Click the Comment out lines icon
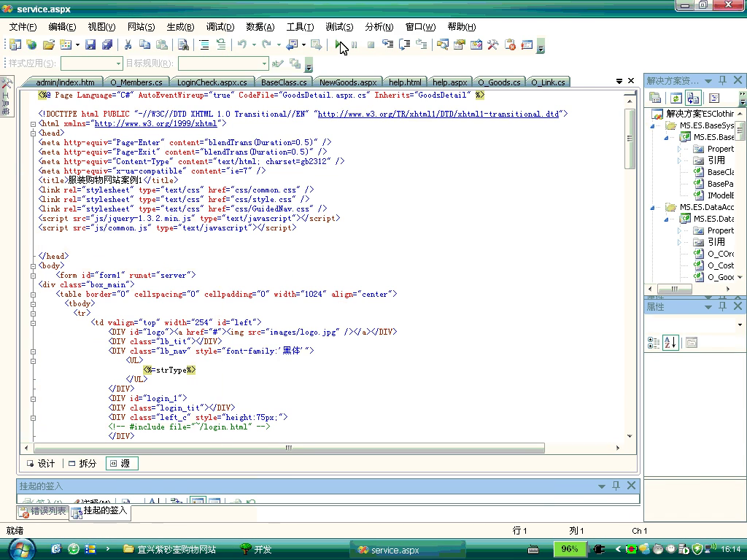The image size is (747, 560). tap(204, 44)
